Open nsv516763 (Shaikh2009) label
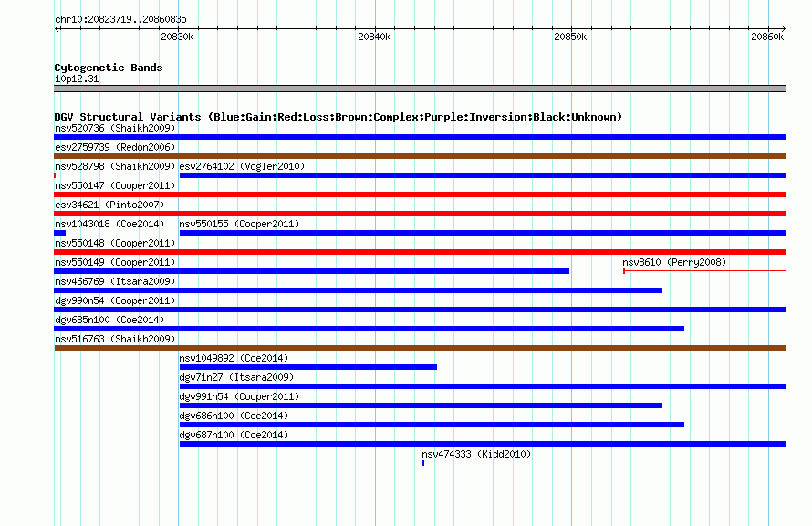 pos(115,339)
